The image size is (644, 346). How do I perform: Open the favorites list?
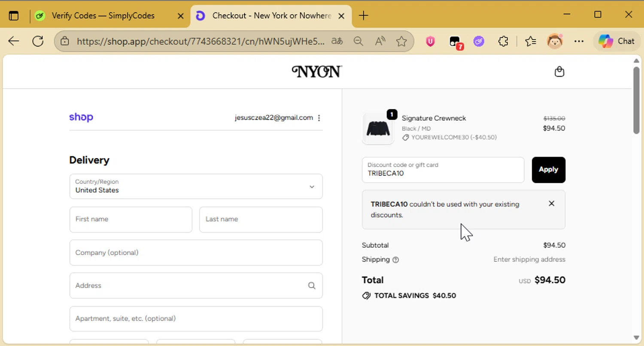pos(531,41)
